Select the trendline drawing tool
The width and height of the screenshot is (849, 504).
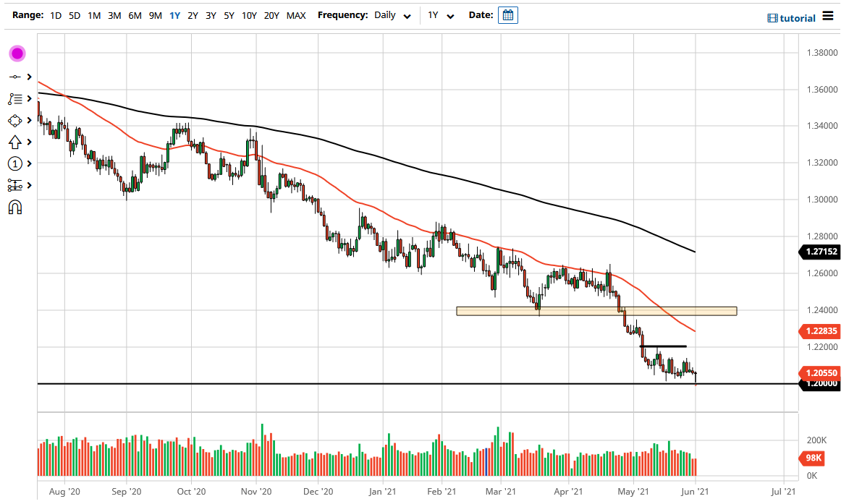coord(16,76)
